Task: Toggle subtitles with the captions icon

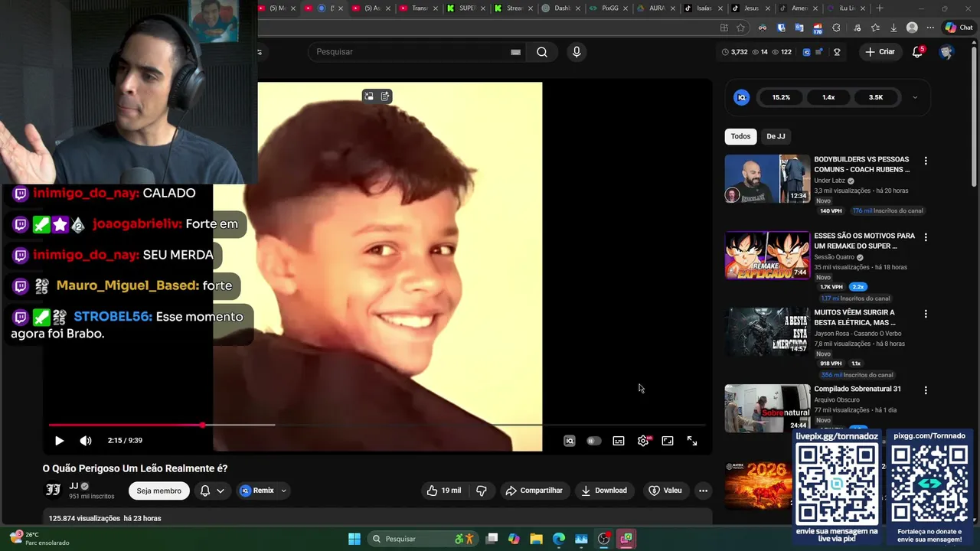Action: pos(619,441)
